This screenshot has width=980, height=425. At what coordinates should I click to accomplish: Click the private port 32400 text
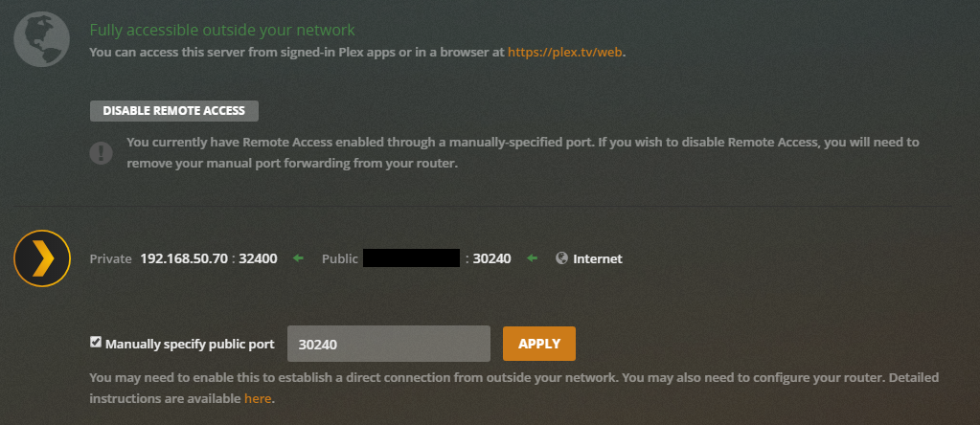click(x=259, y=258)
